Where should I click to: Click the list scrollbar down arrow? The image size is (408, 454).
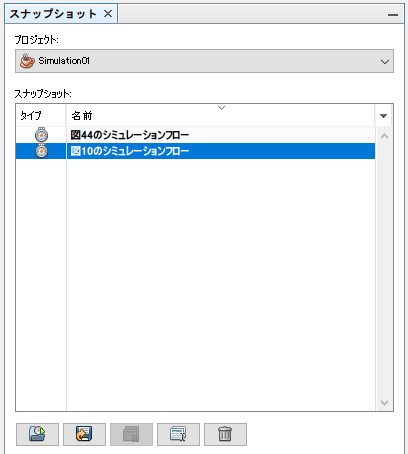click(384, 403)
